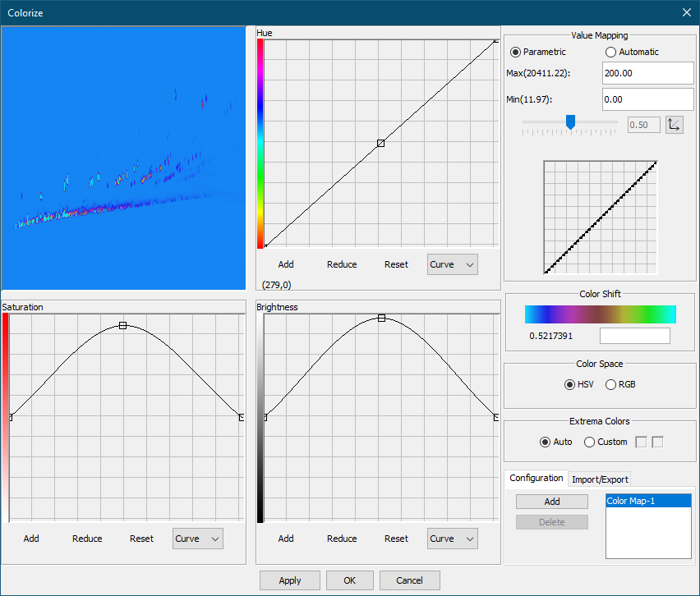This screenshot has width=700, height=596.
Task: Select the Configuration tab
Action: [x=536, y=478]
